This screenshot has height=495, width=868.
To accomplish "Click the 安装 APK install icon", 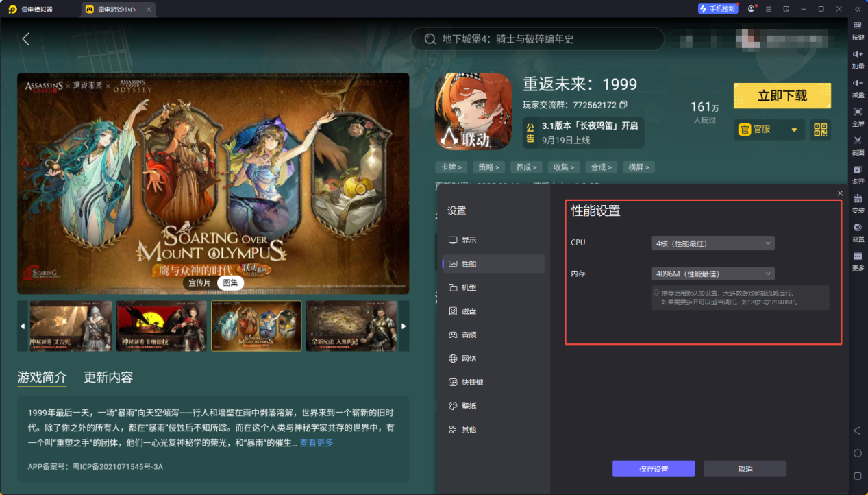I will pos(858,198).
